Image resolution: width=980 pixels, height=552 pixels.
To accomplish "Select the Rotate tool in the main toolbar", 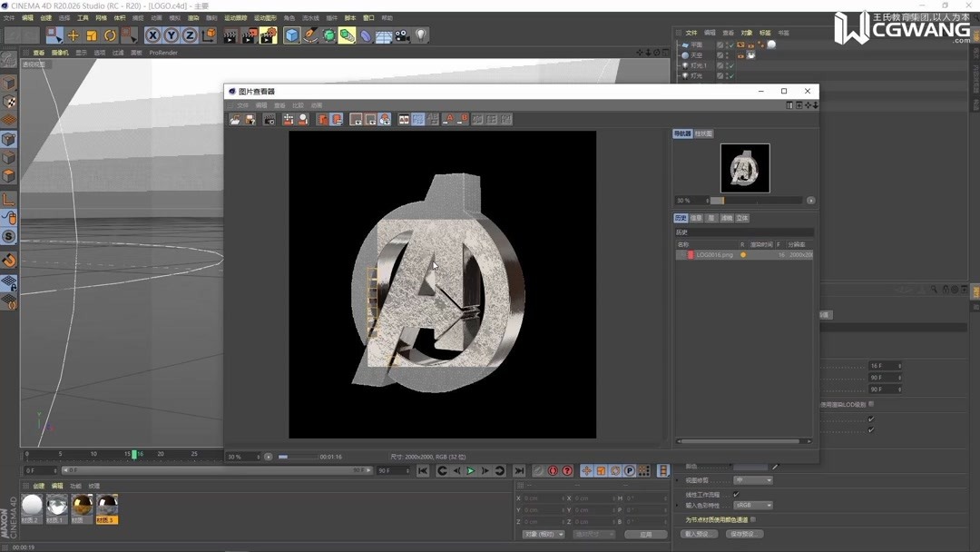I will click(109, 34).
